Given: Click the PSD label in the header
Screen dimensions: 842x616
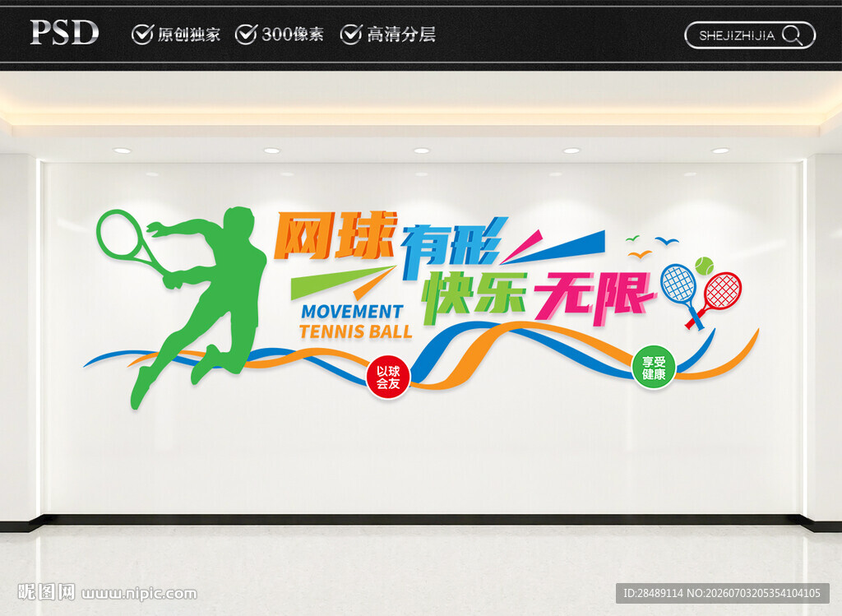Looking at the screenshot, I should [x=64, y=33].
